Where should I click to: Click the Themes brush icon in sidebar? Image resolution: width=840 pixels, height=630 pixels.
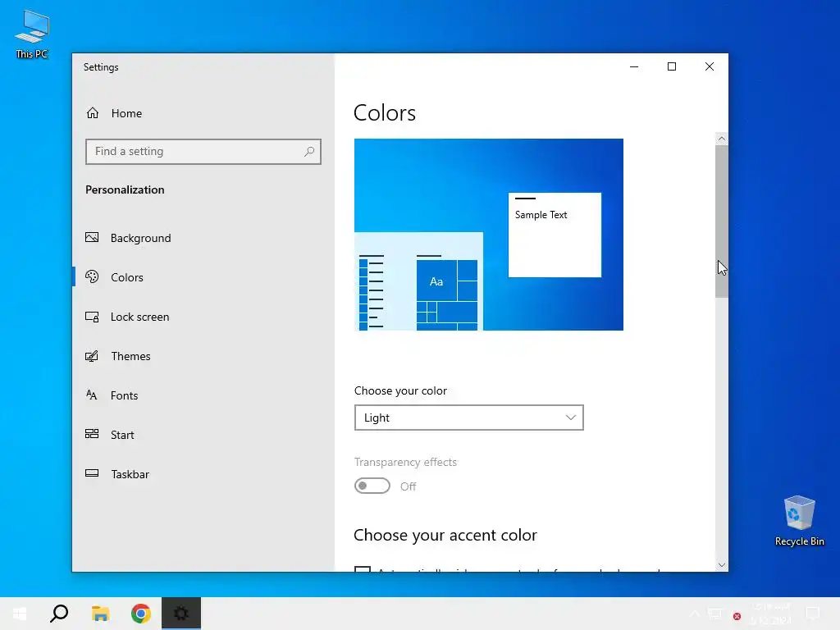pyautogui.click(x=92, y=356)
